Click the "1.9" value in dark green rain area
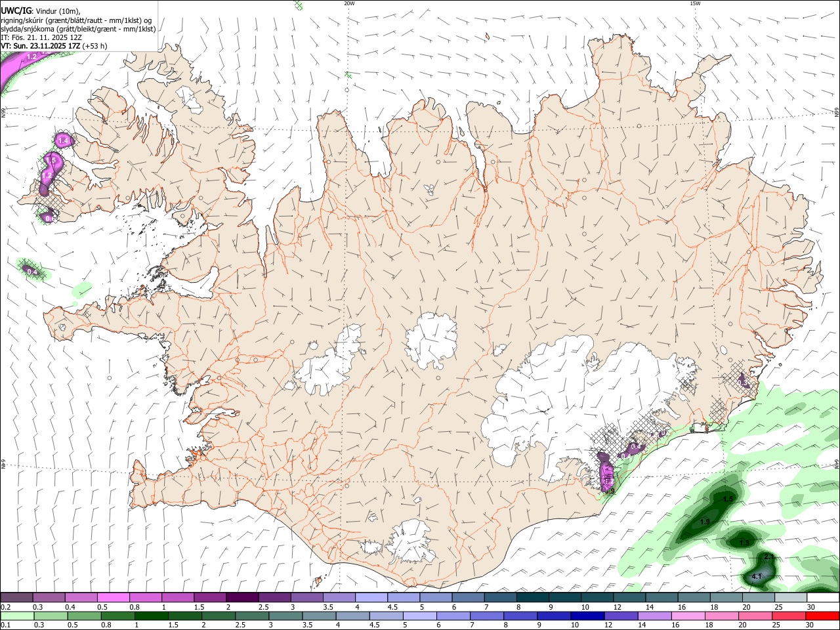 [705, 522]
